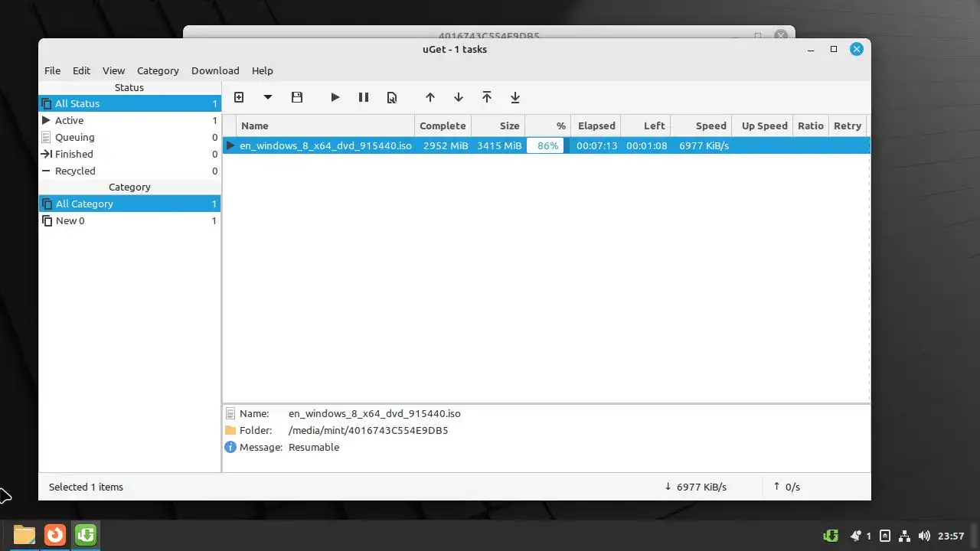Click the 4016743C554E9DB5 background window title bar

pos(488,32)
